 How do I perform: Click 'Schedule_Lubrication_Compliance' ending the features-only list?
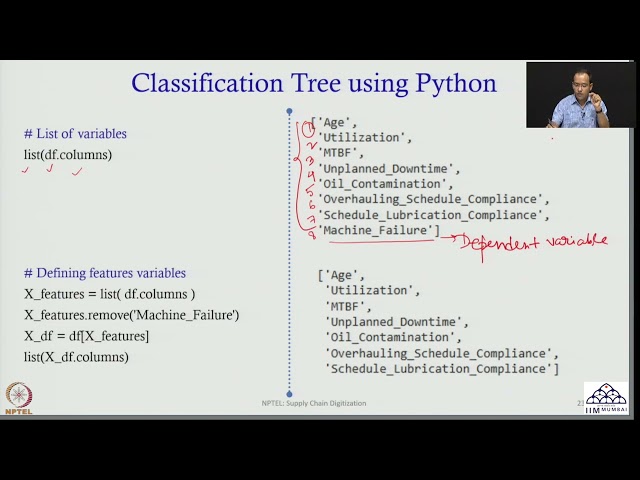tap(438, 369)
